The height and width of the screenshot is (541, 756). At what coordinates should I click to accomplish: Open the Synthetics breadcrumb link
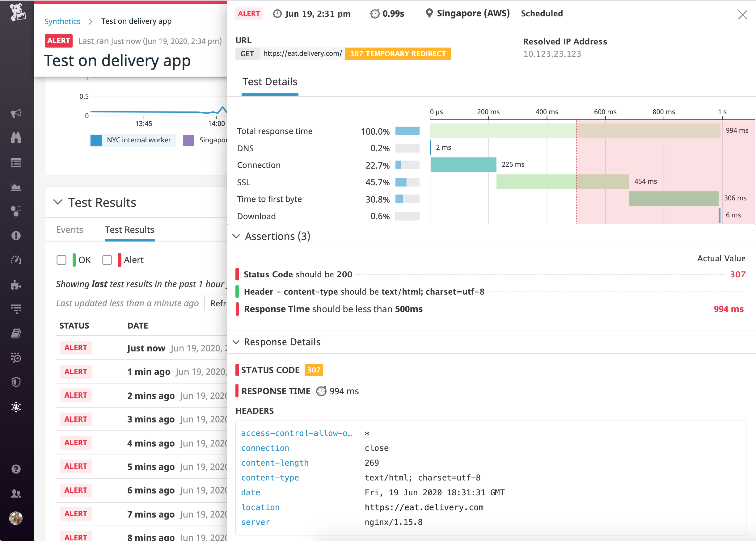point(62,21)
